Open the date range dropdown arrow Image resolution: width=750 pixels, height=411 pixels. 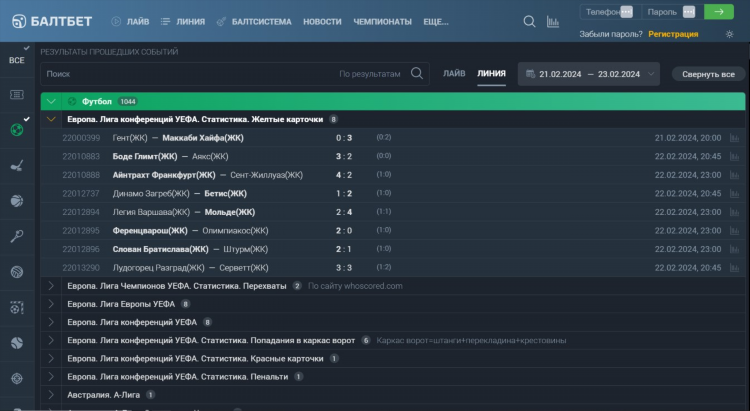click(x=651, y=74)
